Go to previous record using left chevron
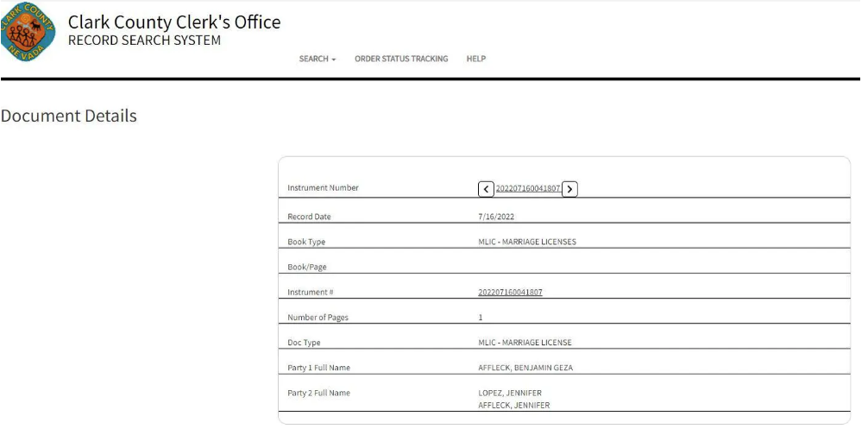The image size is (868, 435). [x=487, y=189]
